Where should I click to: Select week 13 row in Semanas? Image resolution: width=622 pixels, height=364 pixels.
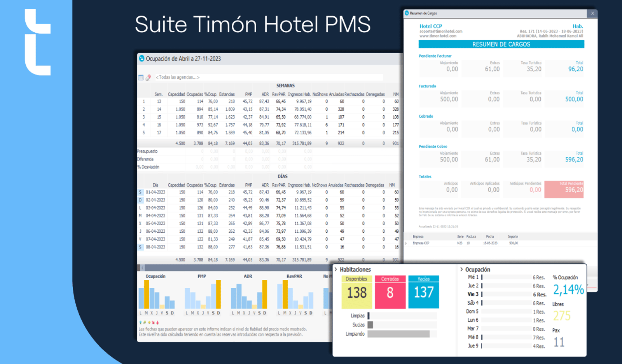[269, 101]
